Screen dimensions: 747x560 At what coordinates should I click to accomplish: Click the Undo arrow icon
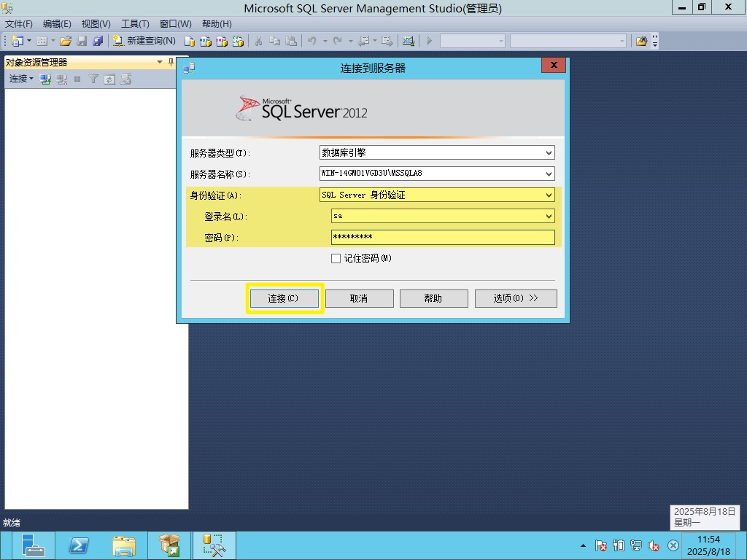pos(312,41)
